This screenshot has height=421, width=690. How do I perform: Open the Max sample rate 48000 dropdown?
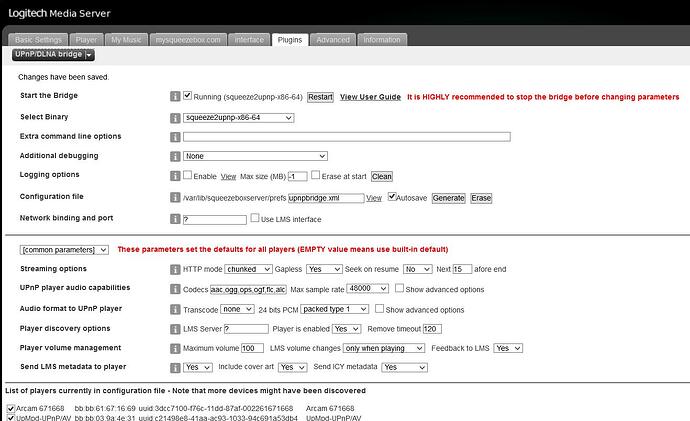pyautogui.click(x=367, y=289)
